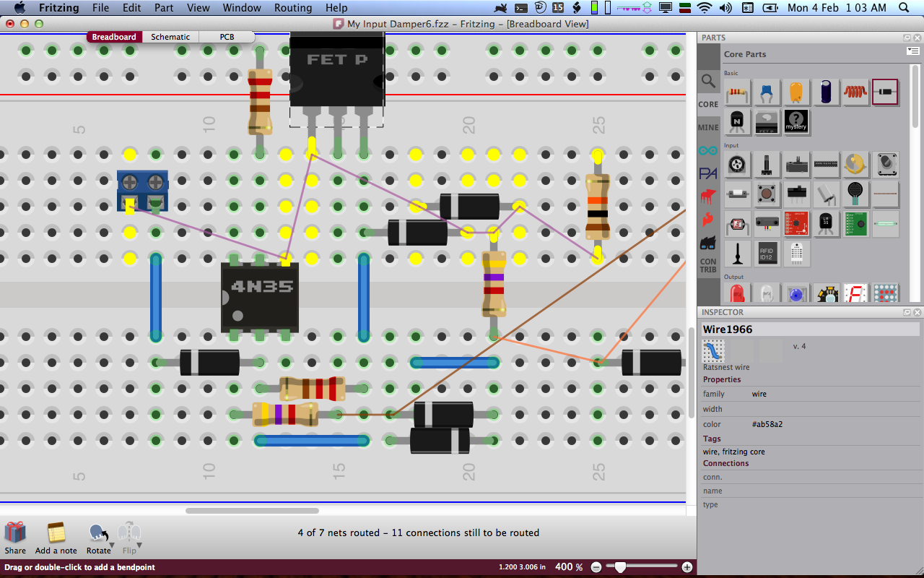924x578 pixels.
Task: Select the Breadboard view tab
Action: [114, 37]
